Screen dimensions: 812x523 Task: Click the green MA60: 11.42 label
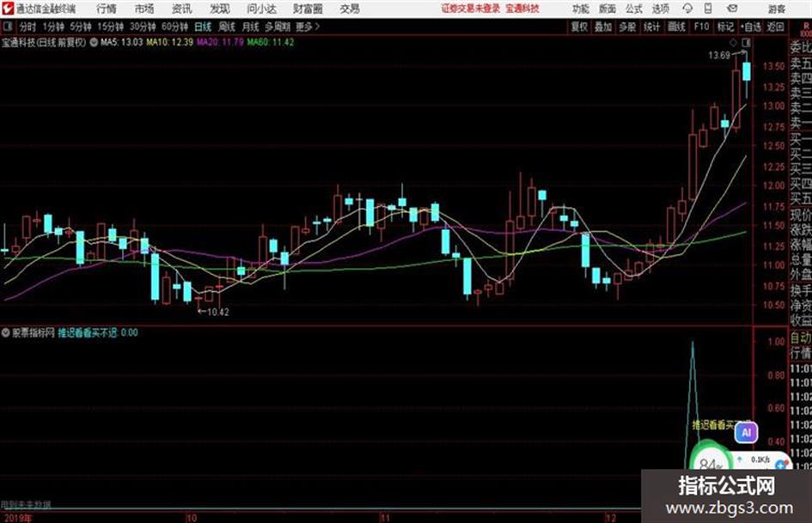click(271, 42)
